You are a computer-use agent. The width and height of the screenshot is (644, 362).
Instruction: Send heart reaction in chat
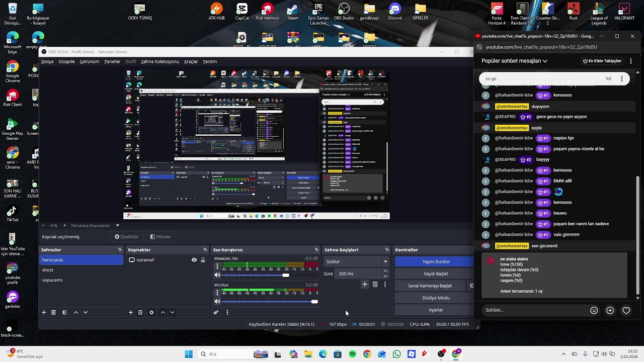pyautogui.click(x=626, y=310)
